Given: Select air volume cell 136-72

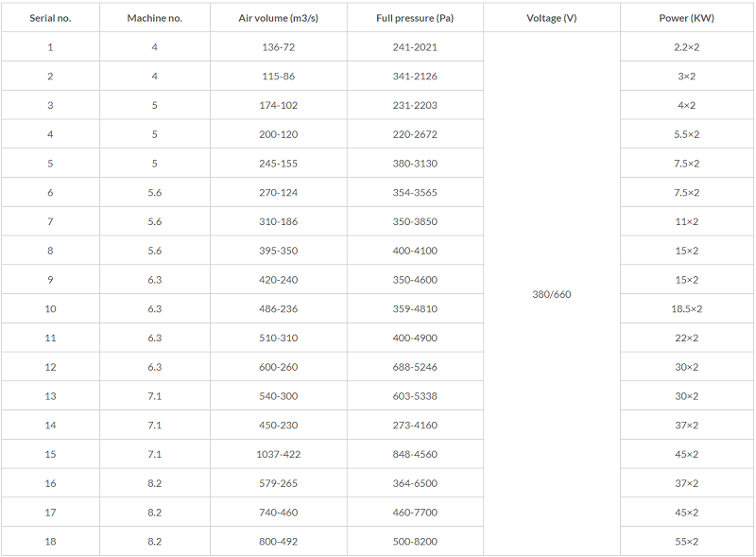Looking at the screenshot, I should tap(278, 47).
